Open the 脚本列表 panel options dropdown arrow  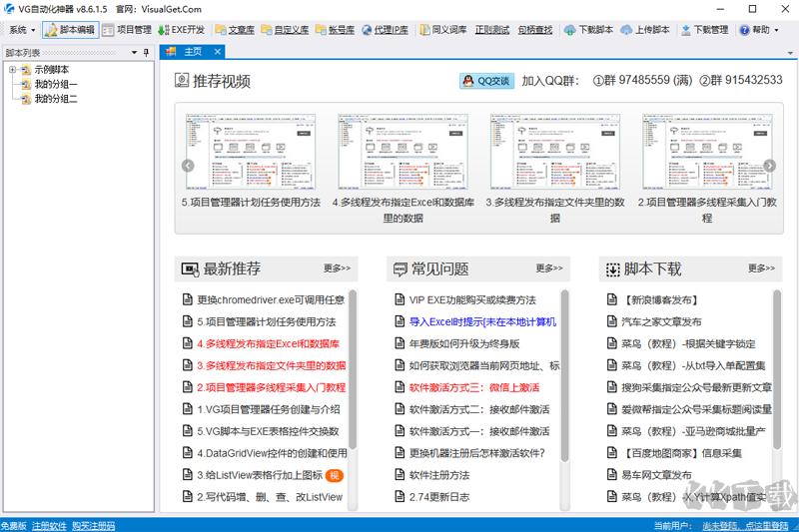coord(134,52)
